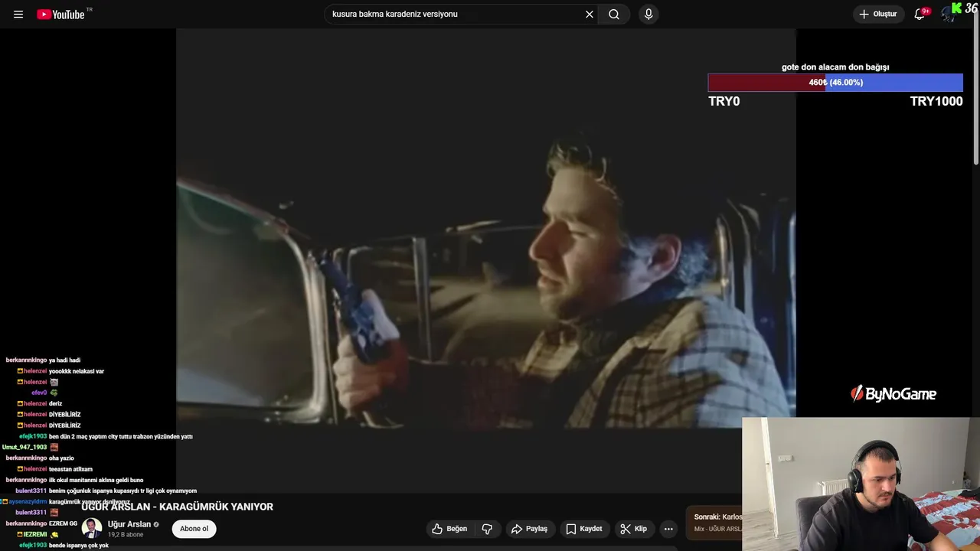Click chat message 'EZREM GG'
Screen dimensions: 980x551
63,523
